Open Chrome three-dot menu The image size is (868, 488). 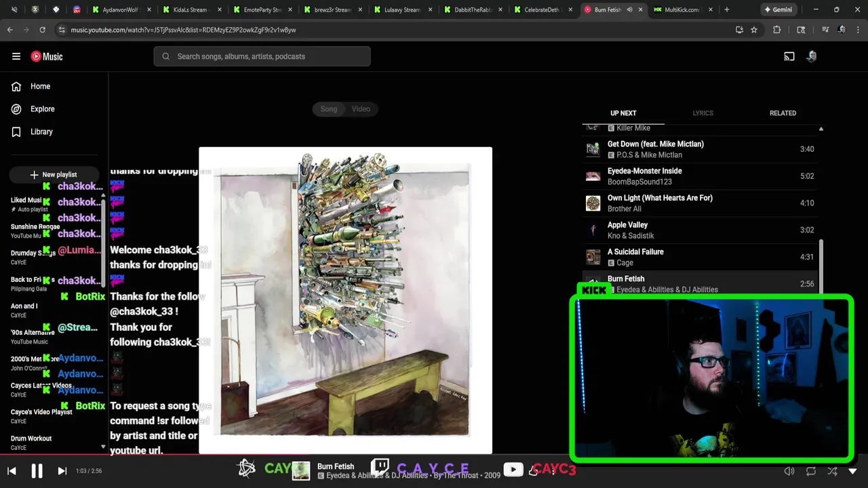pyautogui.click(x=857, y=30)
